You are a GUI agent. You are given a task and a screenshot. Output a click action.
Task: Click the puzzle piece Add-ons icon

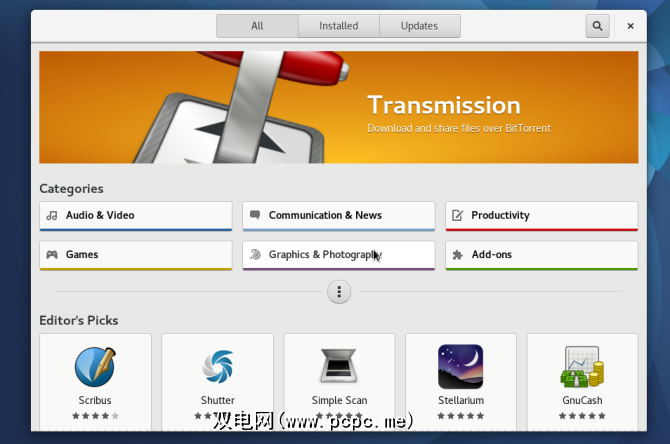pyautogui.click(x=458, y=255)
